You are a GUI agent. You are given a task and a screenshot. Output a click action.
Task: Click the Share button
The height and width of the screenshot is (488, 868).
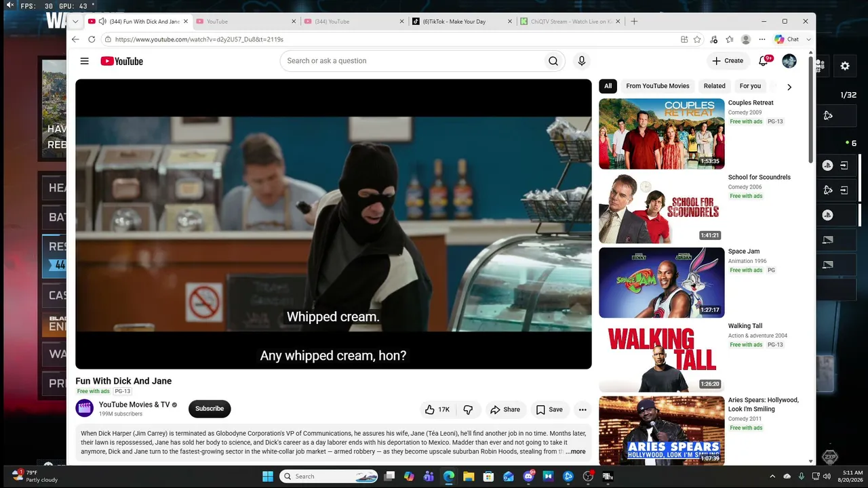[x=505, y=409]
